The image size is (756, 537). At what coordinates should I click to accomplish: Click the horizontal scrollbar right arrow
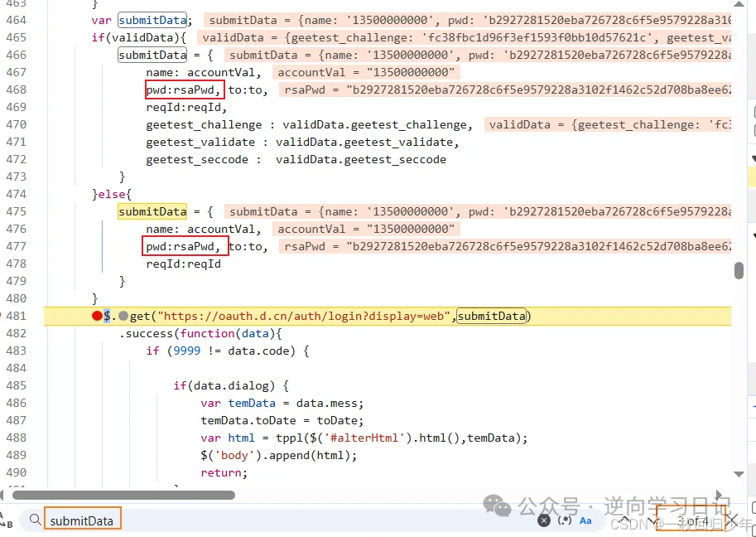pos(720,495)
